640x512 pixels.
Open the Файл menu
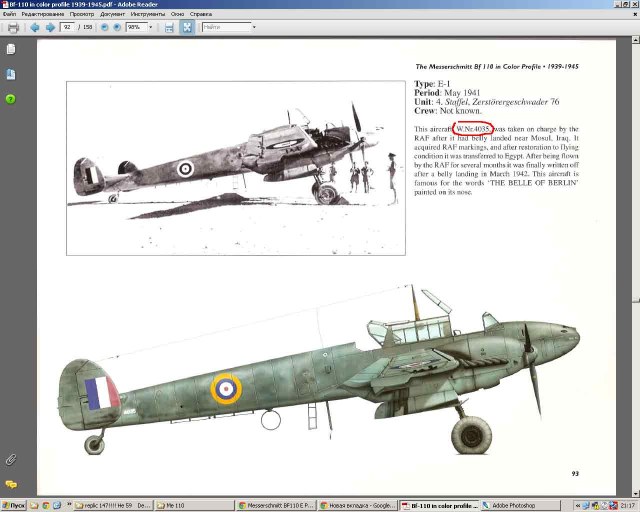pyautogui.click(x=11, y=14)
